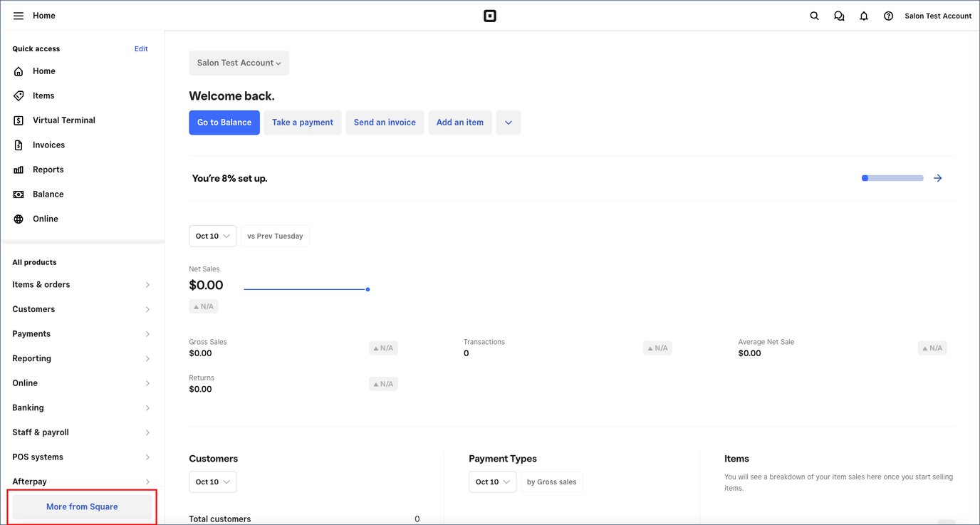The height and width of the screenshot is (525, 980).
Task: Open the more quick actions chevron dropdown
Action: click(x=509, y=123)
